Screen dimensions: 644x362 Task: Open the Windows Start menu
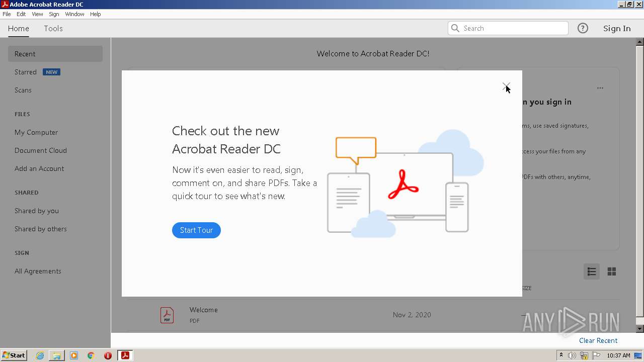click(14, 355)
